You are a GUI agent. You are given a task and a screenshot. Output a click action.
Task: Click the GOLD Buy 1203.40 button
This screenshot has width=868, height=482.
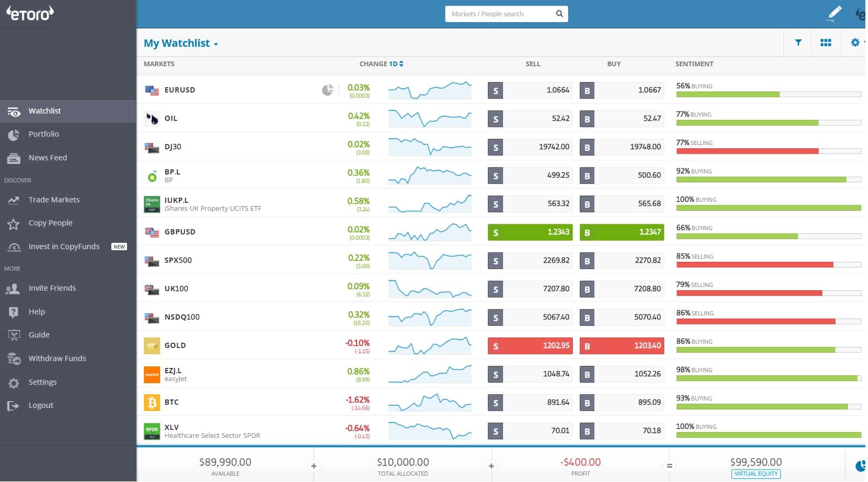pos(622,346)
